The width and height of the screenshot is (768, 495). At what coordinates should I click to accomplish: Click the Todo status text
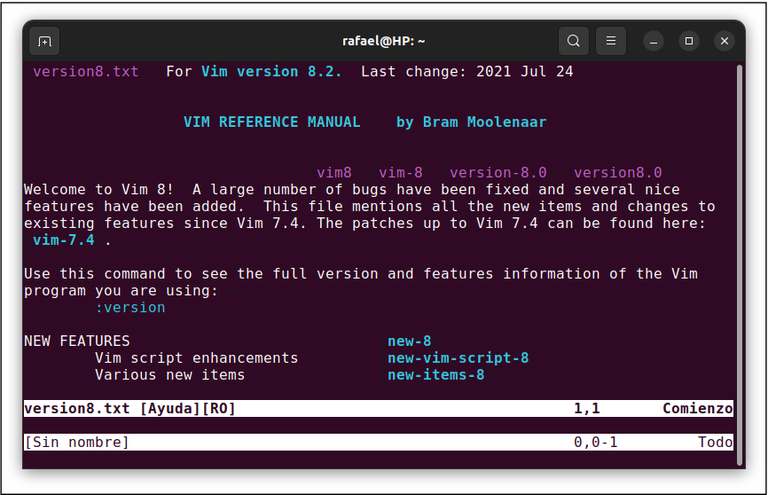[x=715, y=442]
